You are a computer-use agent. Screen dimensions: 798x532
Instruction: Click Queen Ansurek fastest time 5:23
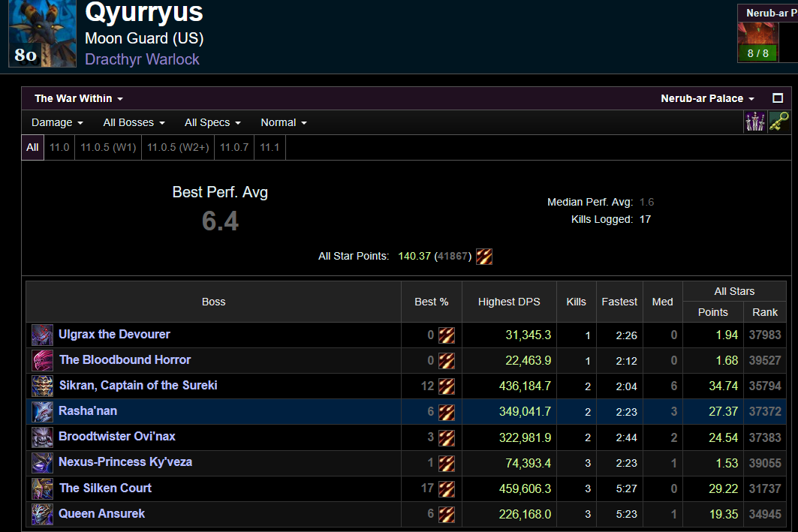point(627,515)
